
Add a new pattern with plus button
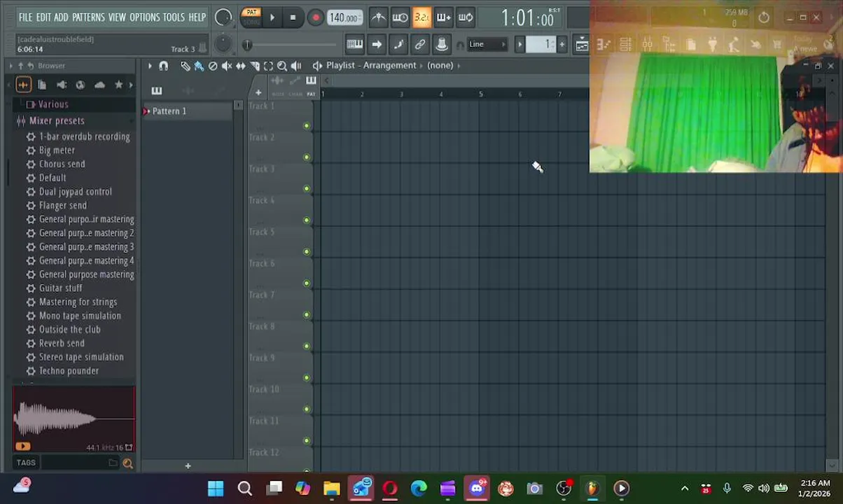562,44
